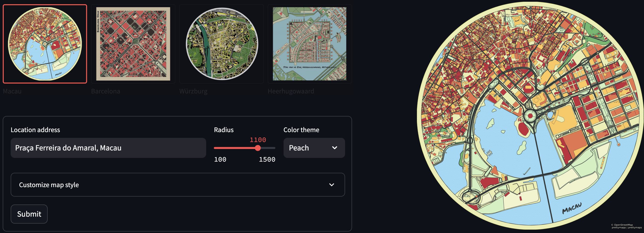Click the Würzburg caption text
The width and height of the screenshot is (644, 233).
pos(193,91)
